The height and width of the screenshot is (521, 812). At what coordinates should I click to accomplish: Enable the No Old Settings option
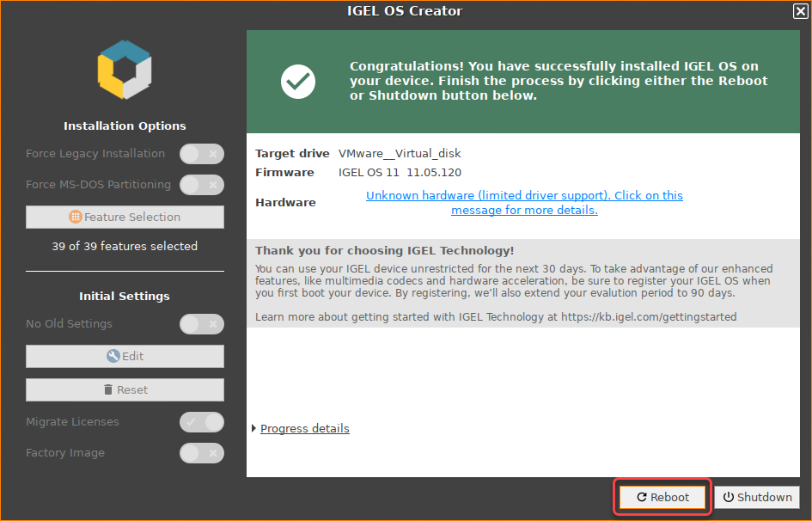click(x=201, y=324)
